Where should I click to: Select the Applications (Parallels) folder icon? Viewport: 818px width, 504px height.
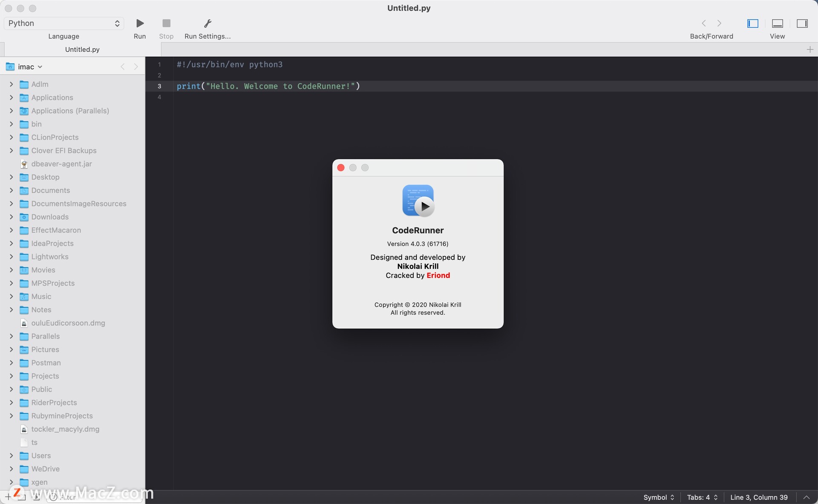click(x=24, y=111)
